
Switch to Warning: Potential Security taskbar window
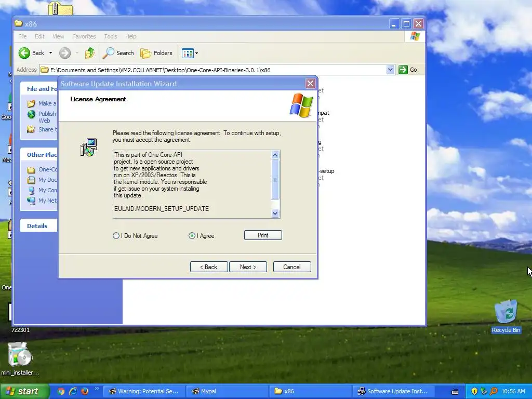click(x=144, y=391)
